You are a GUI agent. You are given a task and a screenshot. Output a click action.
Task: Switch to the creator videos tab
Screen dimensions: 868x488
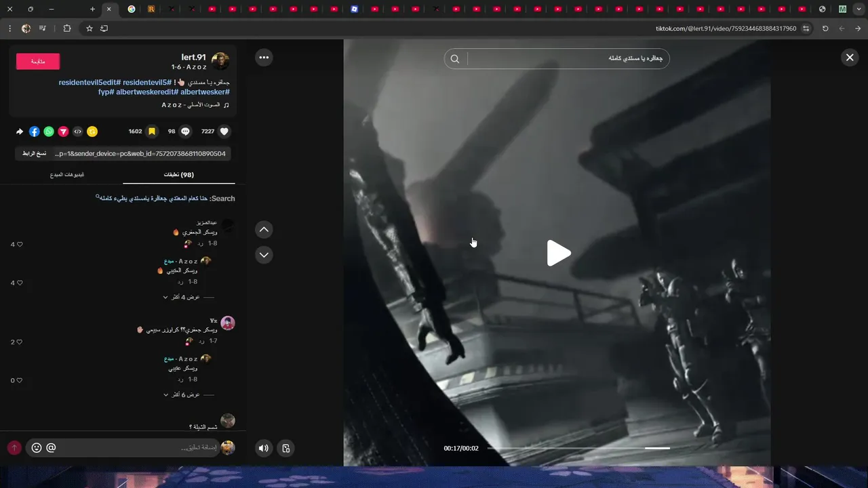click(67, 175)
